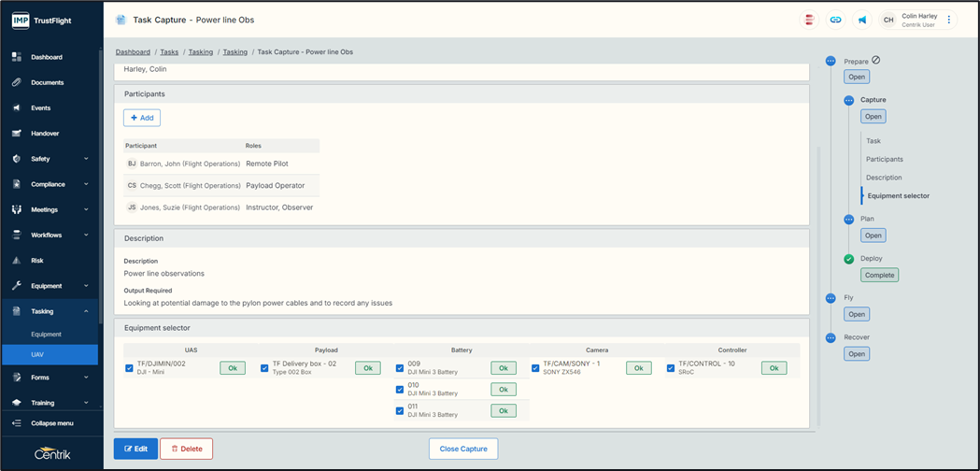
Task: Click the Dashboard breadcrumb link
Action: [133, 52]
